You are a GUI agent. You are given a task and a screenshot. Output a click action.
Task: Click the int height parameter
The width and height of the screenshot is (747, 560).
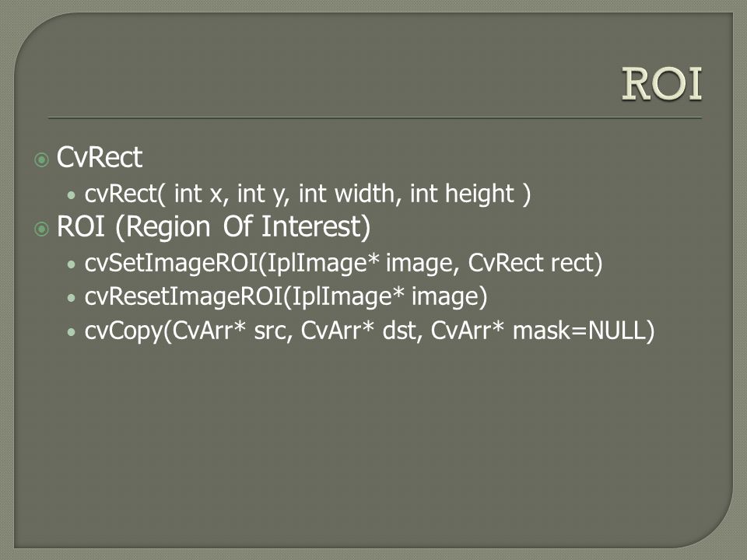pos(461,194)
